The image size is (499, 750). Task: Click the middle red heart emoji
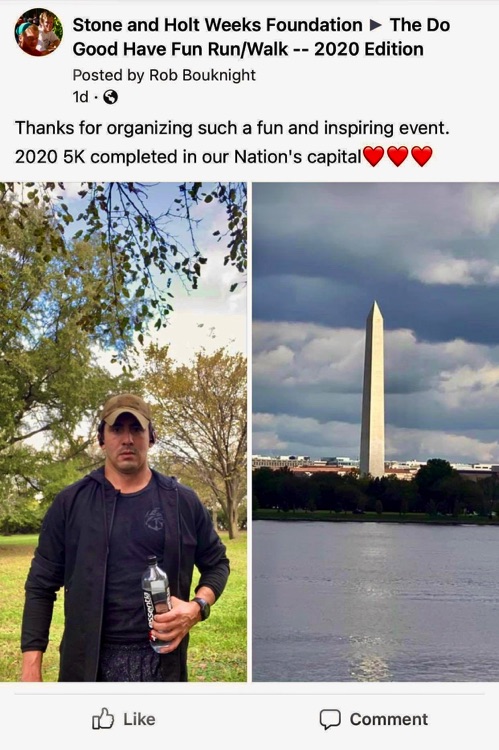[398, 156]
